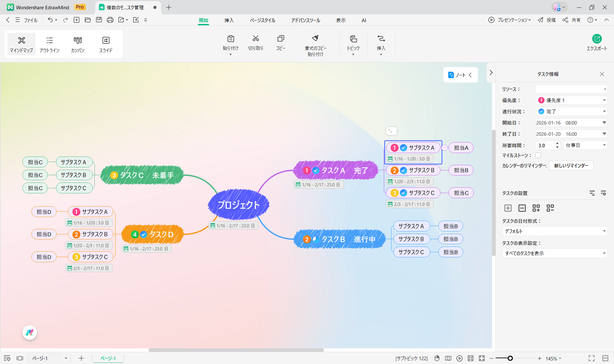Click the Cut scissors icon
614x364 pixels.
[255, 39]
